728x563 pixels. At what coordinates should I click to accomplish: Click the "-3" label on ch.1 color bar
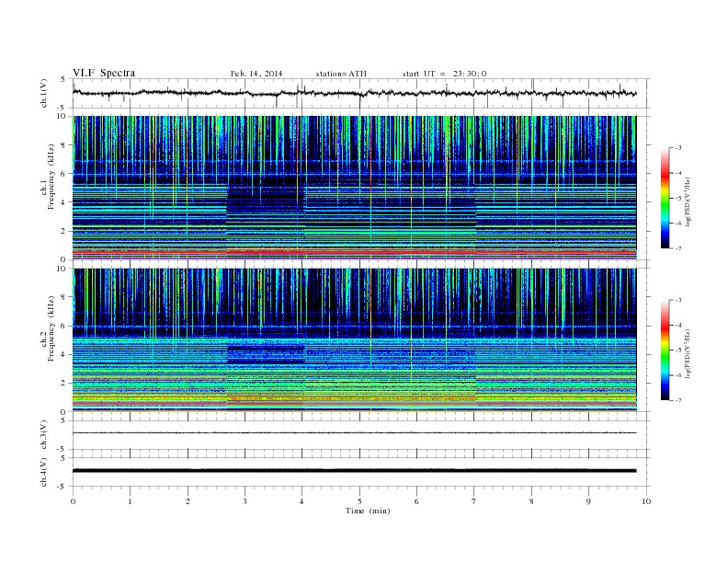[x=678, y=148]
